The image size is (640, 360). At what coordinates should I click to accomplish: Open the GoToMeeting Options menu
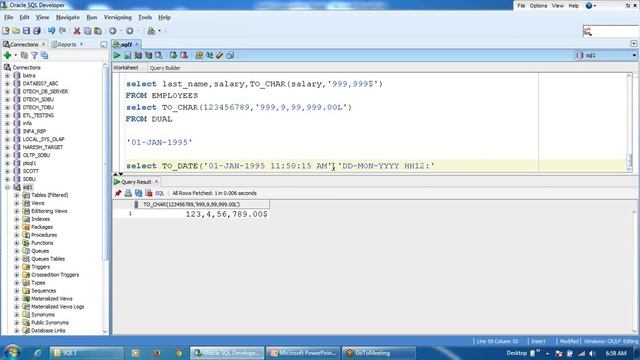coord(538,6)
